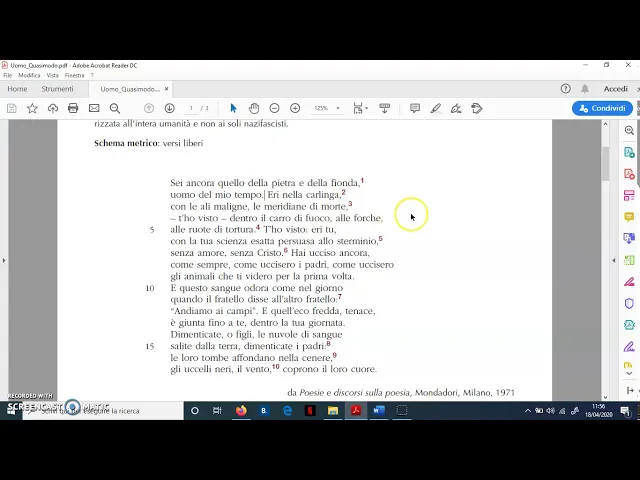Viewport: 640px width, 480px height.
Task: Click the read mode scrolling icon
Action: pyautogui.click(x=384, y=108)
